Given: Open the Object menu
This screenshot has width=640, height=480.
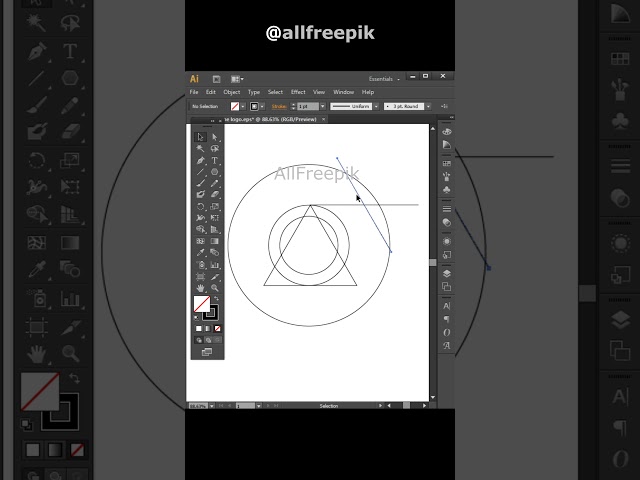Looking at the screenshot, I should coord(232,92).
